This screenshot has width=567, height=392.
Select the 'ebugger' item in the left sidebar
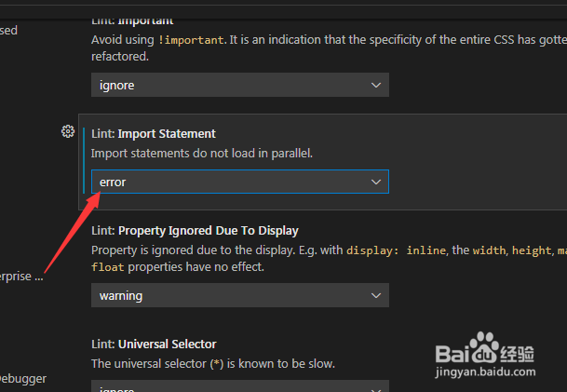coord(23,378)
